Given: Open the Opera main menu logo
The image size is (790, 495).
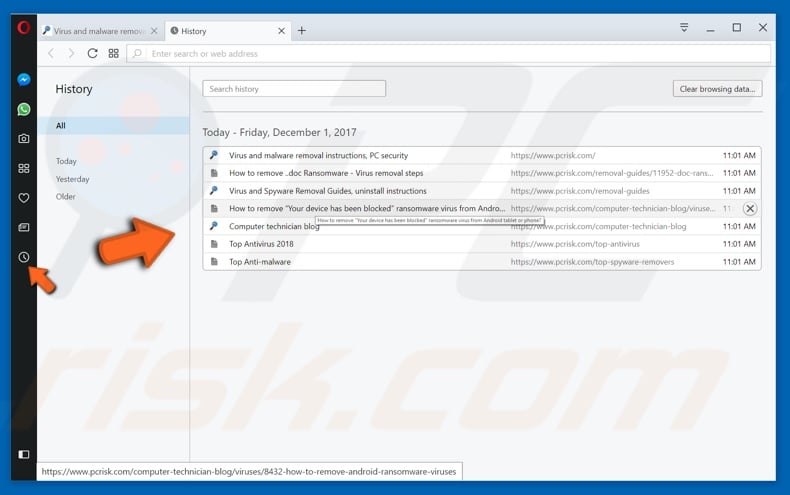Looking at the screenshot, I should coord(24,27).
